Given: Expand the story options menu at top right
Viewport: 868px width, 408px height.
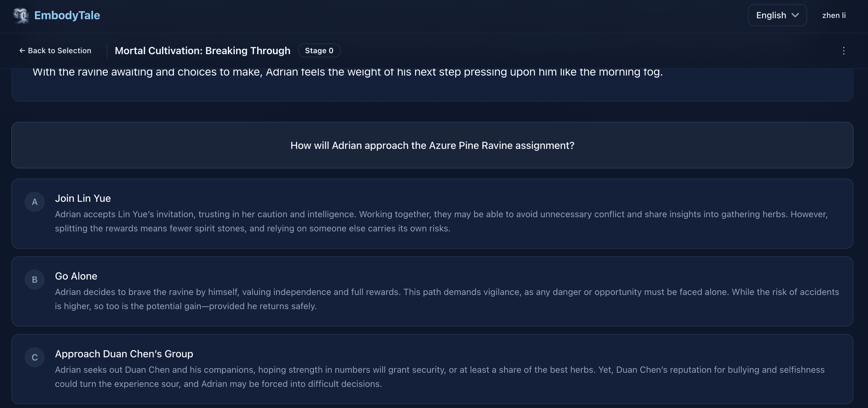Looking at the screenshot, I should click(844, 50).
